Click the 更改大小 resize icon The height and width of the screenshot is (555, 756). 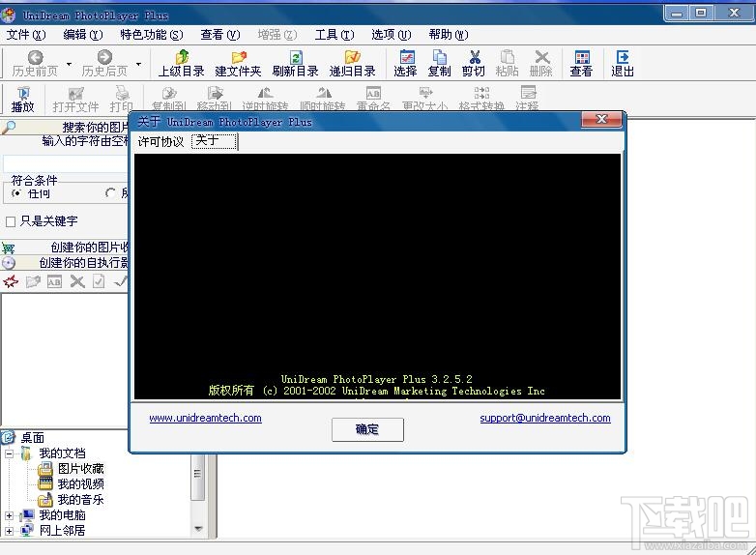coord(425,92)
